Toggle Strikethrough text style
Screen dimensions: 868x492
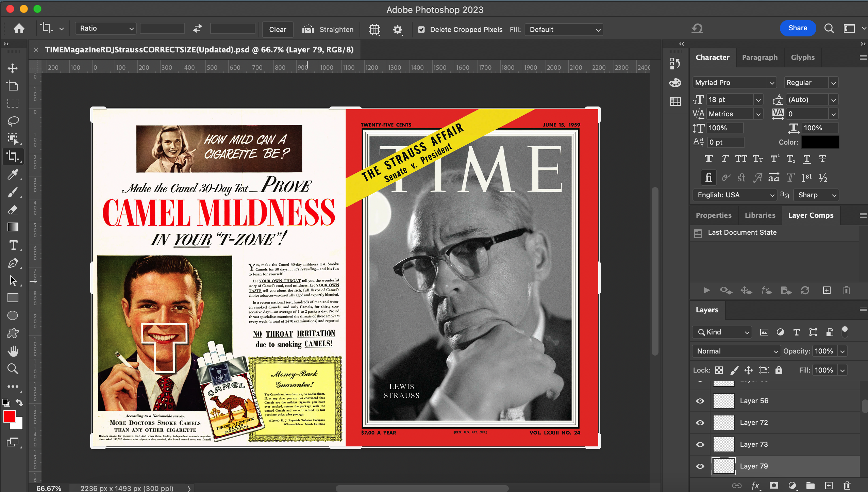(x=822, y=159)
